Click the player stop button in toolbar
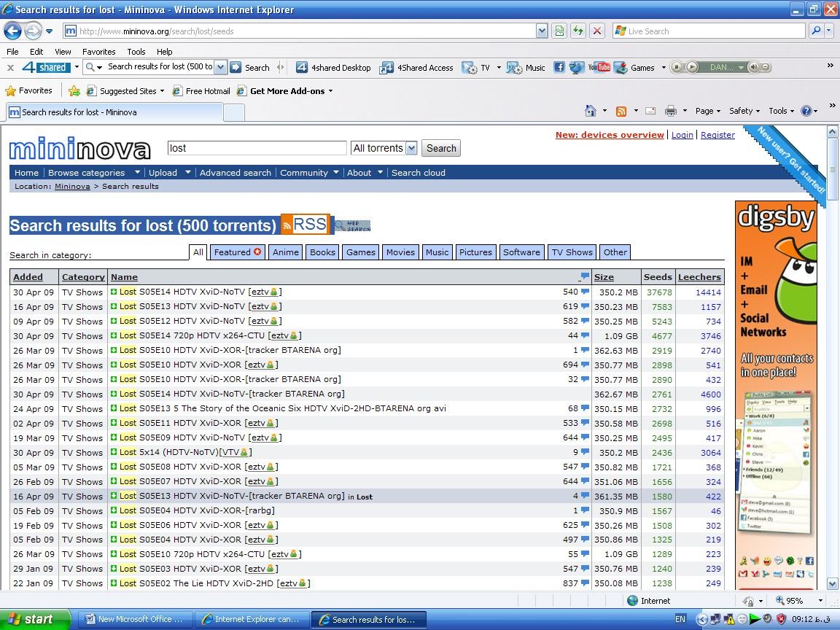The height and width of the screenshot is (630, 840). (x=677, y=67)
